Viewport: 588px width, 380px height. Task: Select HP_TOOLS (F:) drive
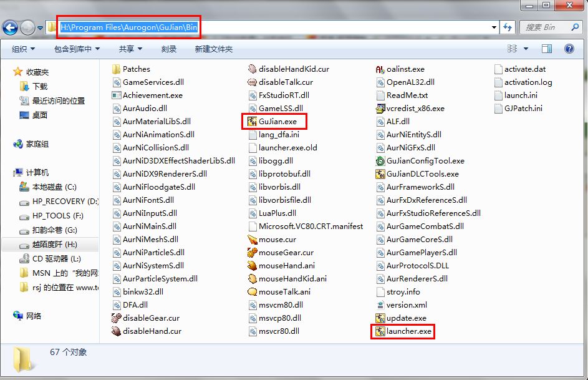pos(58,216)
